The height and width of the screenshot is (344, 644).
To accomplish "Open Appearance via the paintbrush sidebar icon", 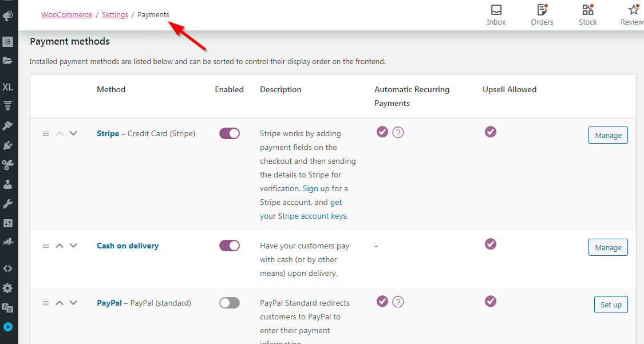I will (8, 125).
